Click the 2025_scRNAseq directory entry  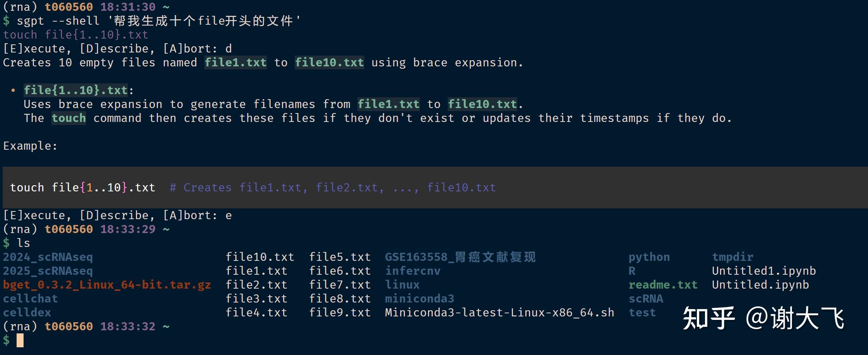click(48, 271)
